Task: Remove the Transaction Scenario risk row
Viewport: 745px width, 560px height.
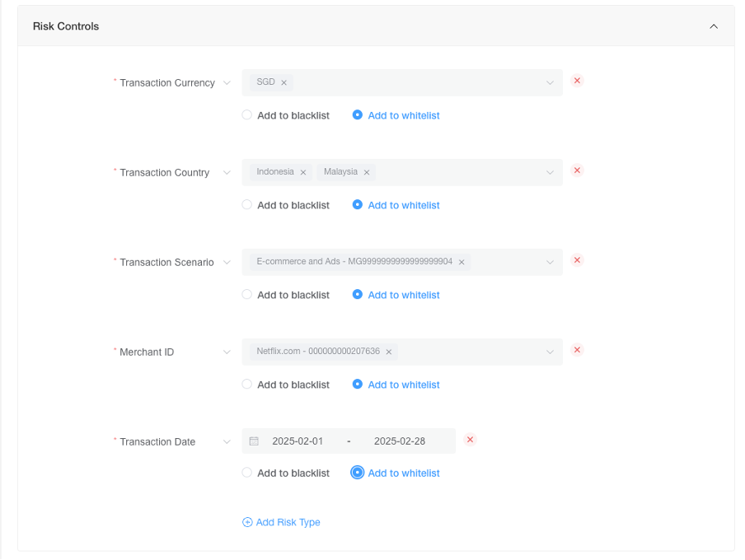Action: (x=577, y=260)
